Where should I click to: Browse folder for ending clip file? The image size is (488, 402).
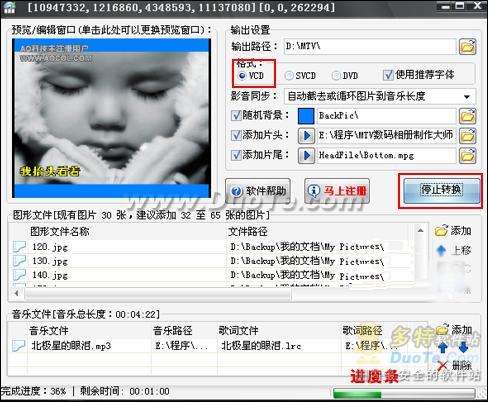tap(467, 155)
